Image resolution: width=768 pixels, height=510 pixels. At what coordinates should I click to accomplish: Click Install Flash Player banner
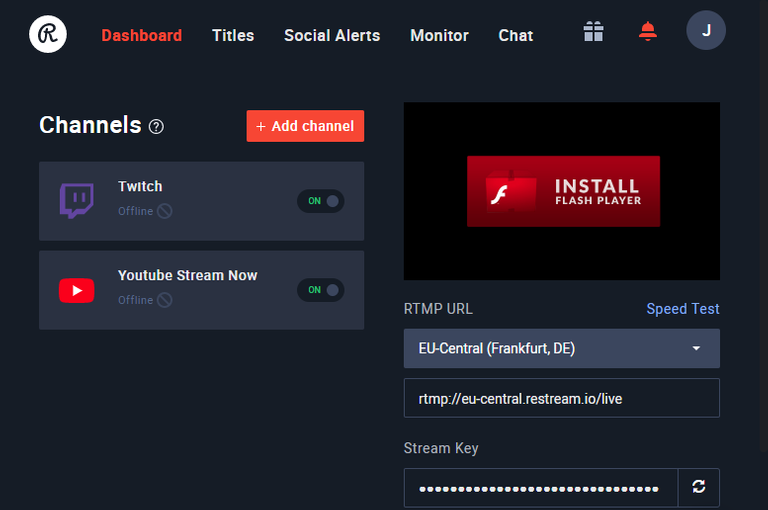[563, 192]
